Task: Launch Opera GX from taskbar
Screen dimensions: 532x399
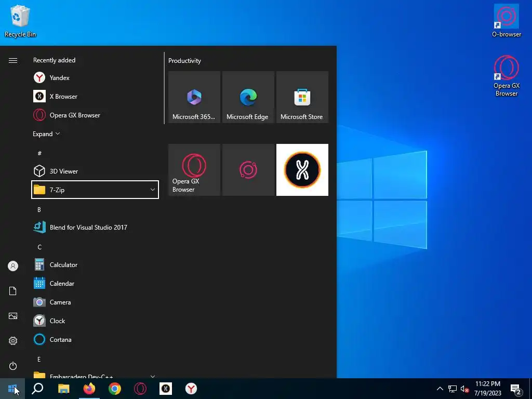Action: click(140, 389)
